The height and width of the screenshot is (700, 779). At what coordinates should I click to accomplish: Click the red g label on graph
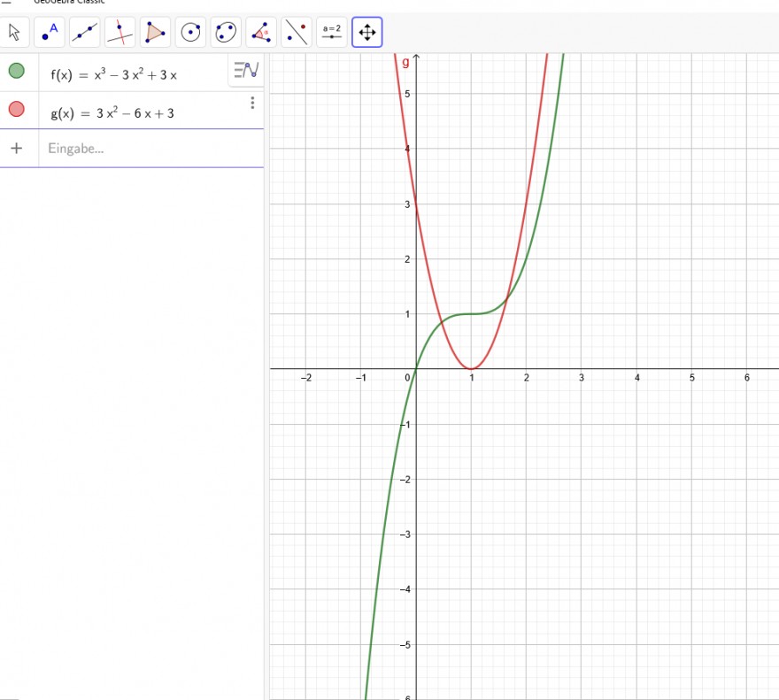coord(406,63)
